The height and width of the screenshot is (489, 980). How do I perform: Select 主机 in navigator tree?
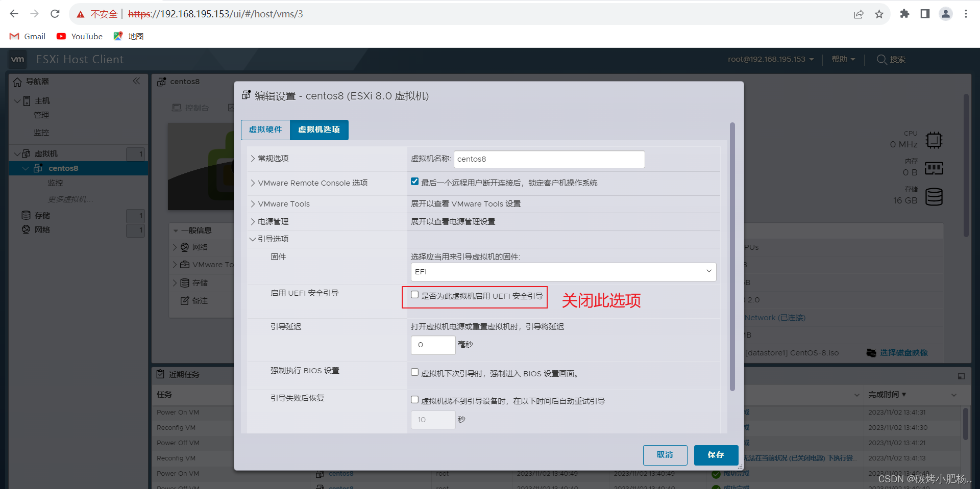[42, 100]
